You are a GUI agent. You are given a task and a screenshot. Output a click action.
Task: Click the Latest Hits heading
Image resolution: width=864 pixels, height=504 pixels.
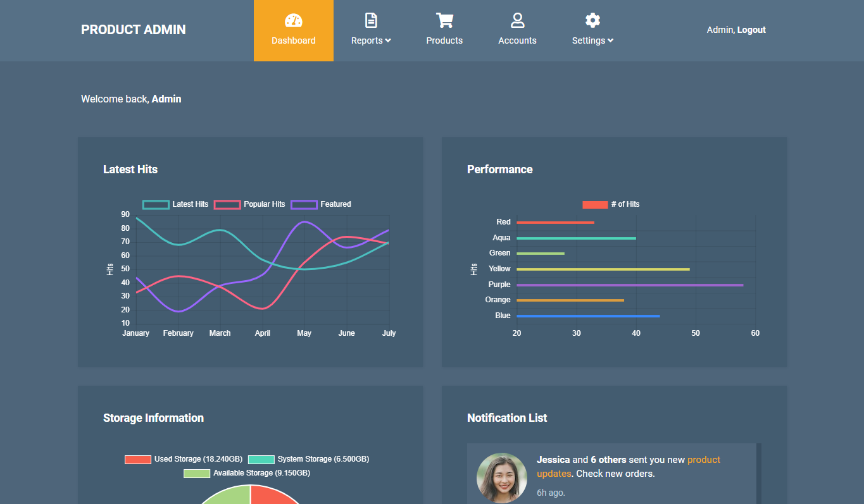[x=130, y=169]
